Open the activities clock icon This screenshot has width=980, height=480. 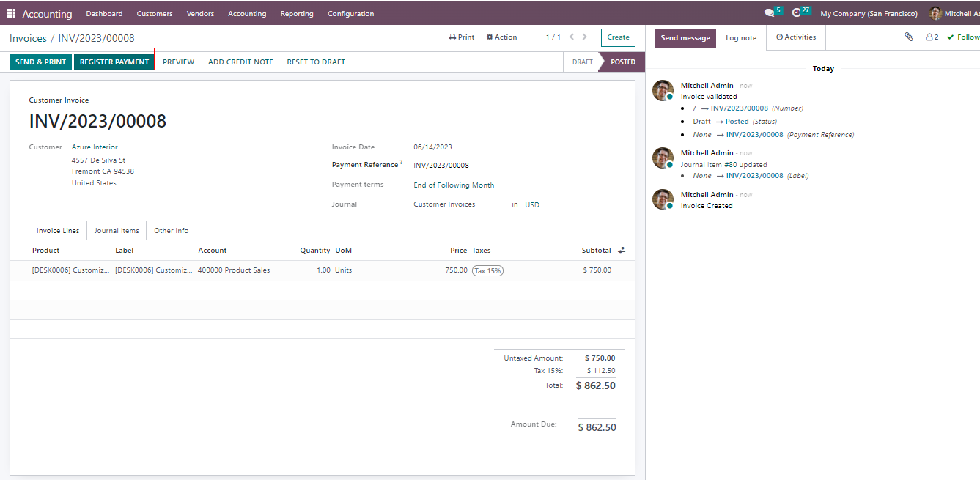pyautogui.click(x=797, y=12)
